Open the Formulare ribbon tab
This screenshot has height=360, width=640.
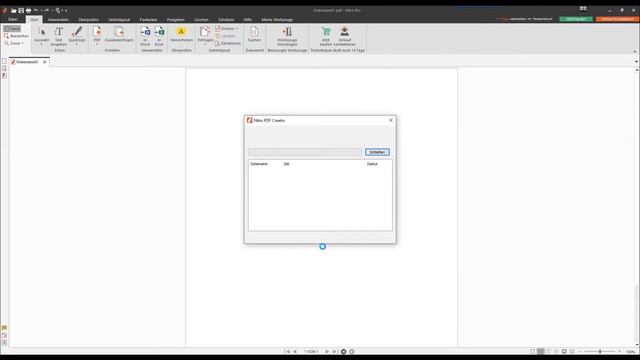point(149,20)
